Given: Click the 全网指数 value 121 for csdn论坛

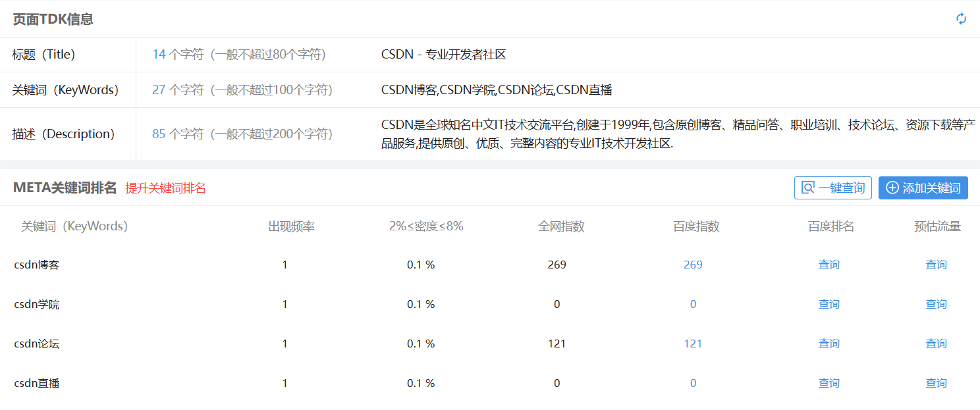Looking at the screenshot, I should coord(557,344).
